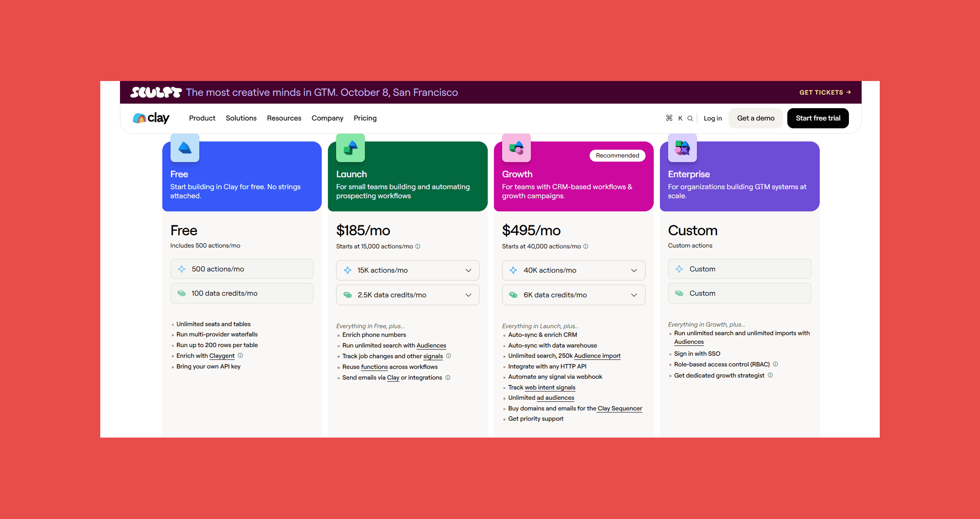Click the Log in link
The image size is (980, 519).
[x=713, y=118]
